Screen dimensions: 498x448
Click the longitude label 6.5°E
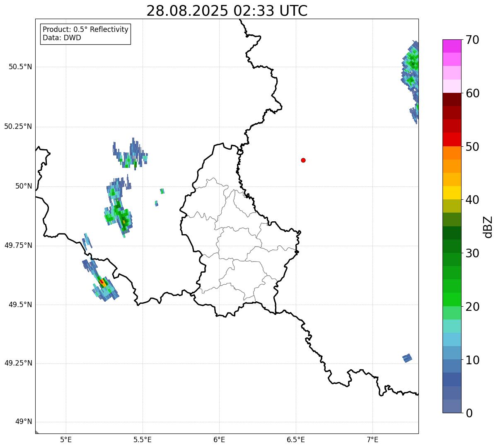pyautogui.click(x=296, y=440)
